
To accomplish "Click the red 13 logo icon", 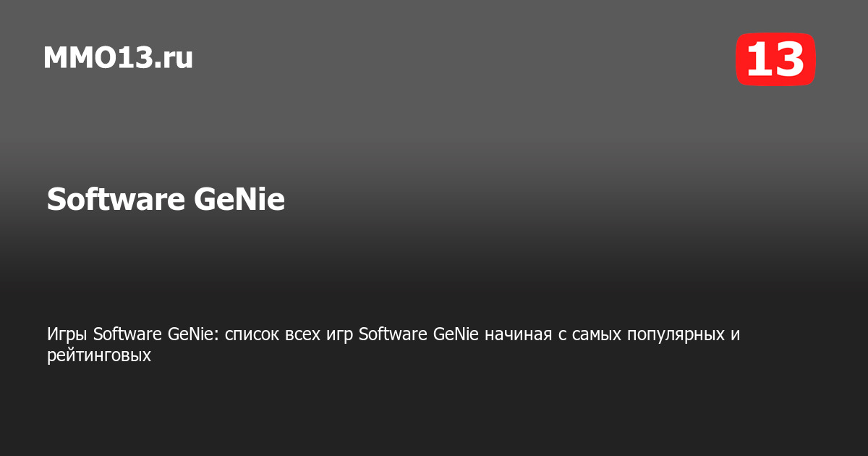I will (775, 59).
